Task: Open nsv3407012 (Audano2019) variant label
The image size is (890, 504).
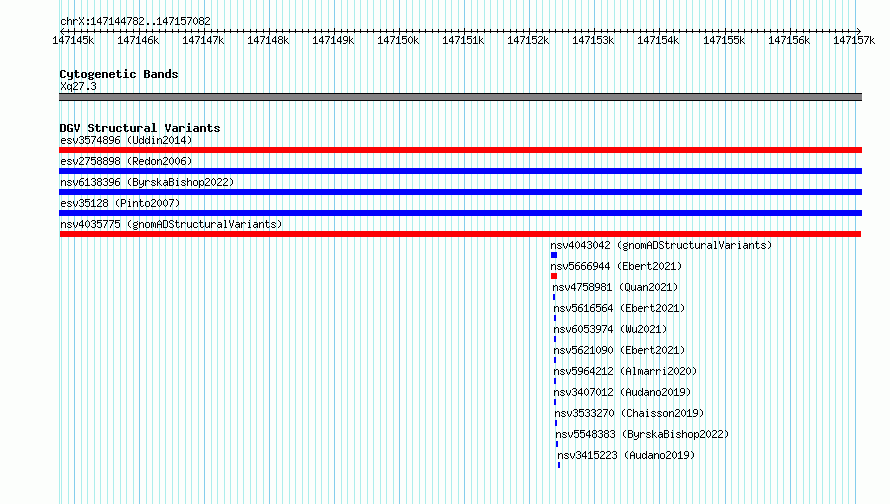Action: (x=622, y=392)
